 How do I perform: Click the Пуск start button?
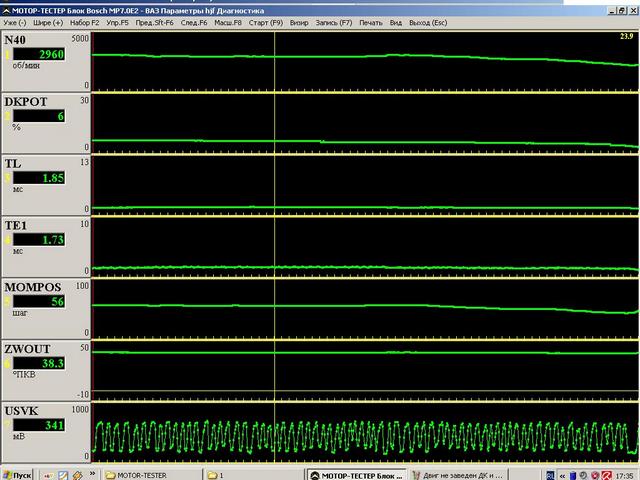17,474
